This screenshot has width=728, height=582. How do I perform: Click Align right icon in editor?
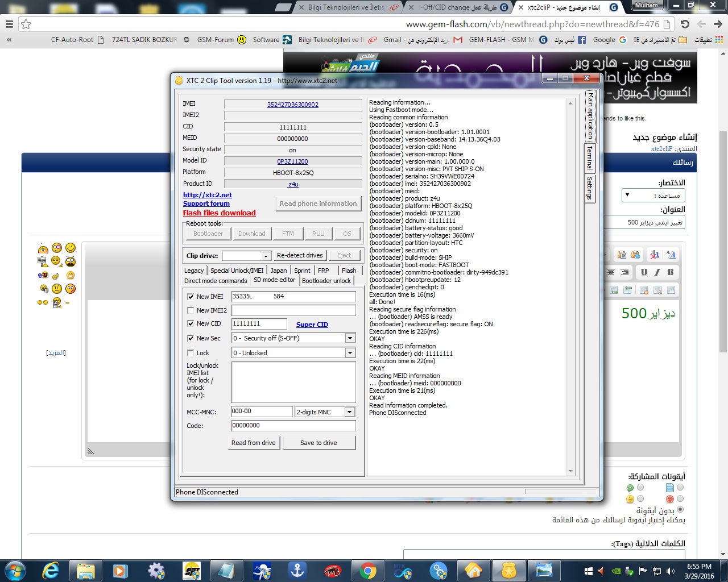[x=624, y=272]
